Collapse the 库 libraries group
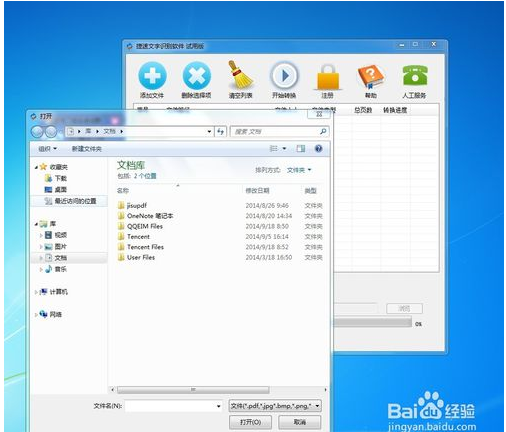Image resolution: width=506 pixels, height=432 pixels. 36,224
